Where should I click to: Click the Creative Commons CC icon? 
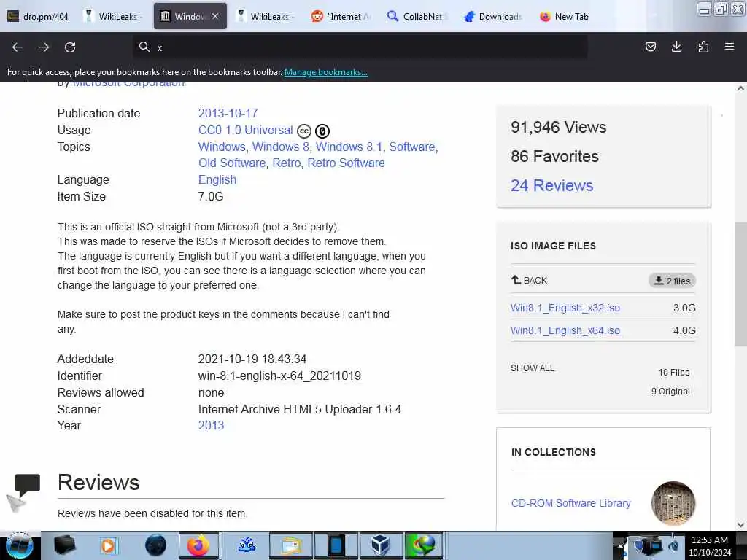304,131
